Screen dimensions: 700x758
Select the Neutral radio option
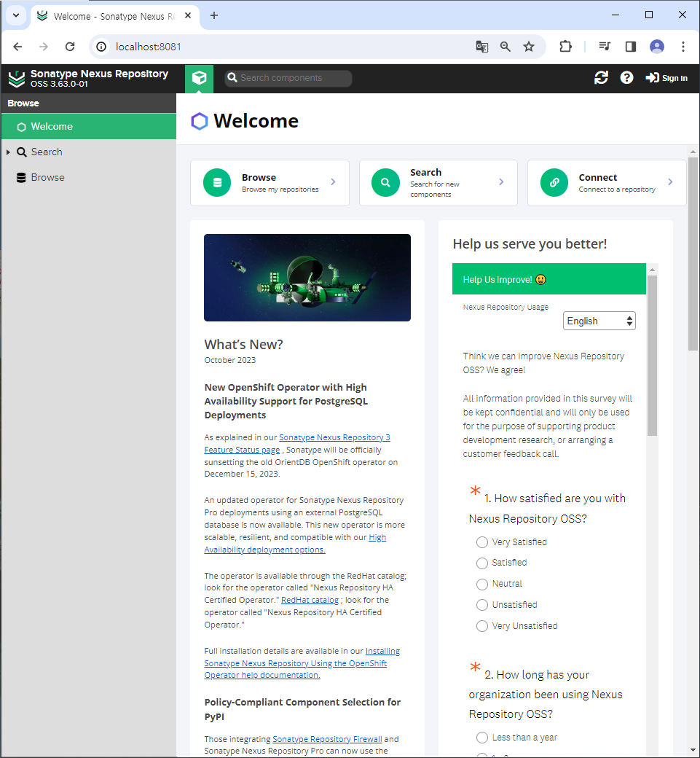click(482, 585)
